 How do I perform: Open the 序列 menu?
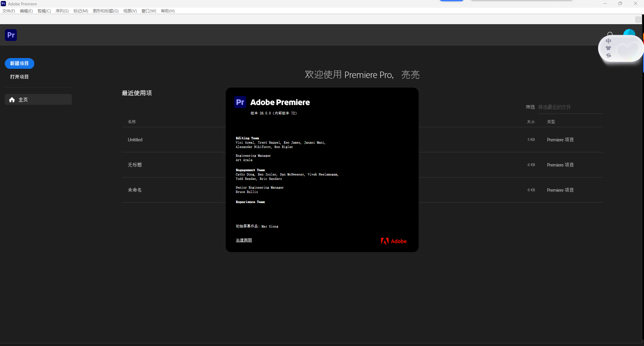click(x=62, y=11)
